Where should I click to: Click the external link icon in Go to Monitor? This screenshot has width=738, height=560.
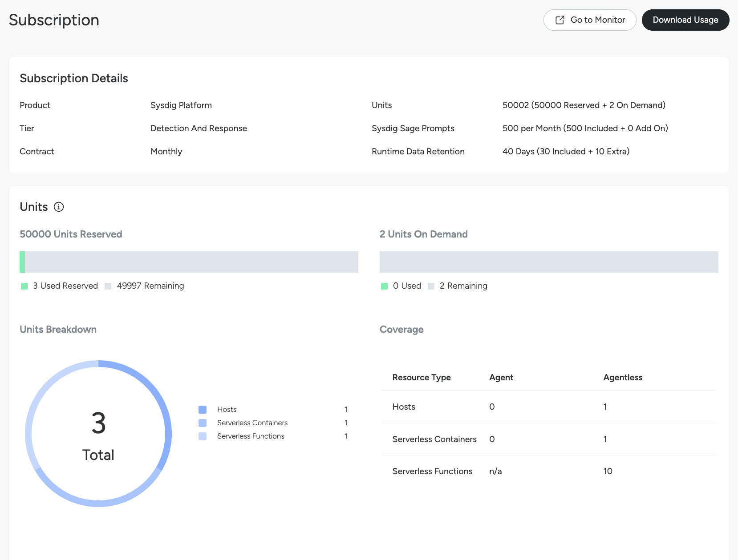[560, 20]
